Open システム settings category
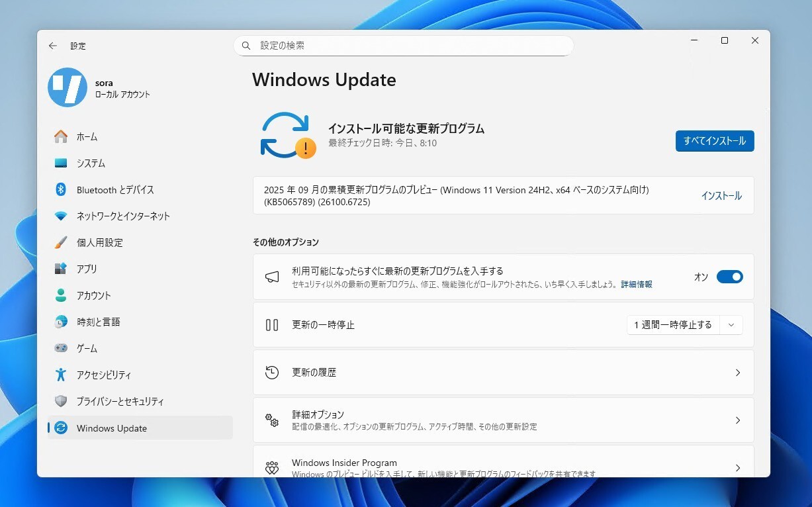812x507 pixels. (x=140, y=163)
